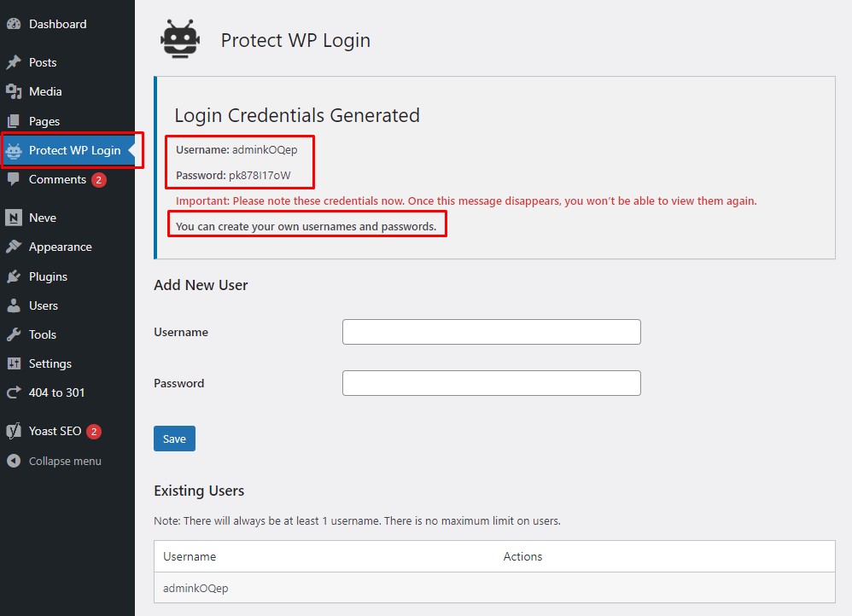Click the Posts pushpin icon
The width and height of the screenshot is (852, 616).
click(x=14, y=62)
